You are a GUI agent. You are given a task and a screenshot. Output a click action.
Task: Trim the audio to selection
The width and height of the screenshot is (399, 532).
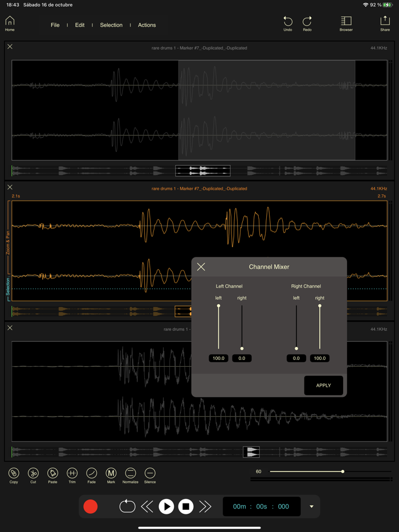(x=72, y=476)
